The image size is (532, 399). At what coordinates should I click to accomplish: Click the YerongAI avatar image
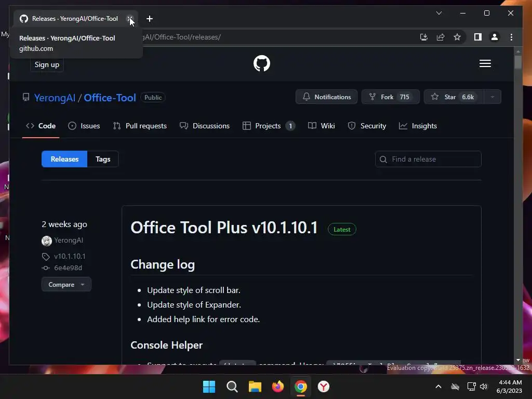click(46, 241)
